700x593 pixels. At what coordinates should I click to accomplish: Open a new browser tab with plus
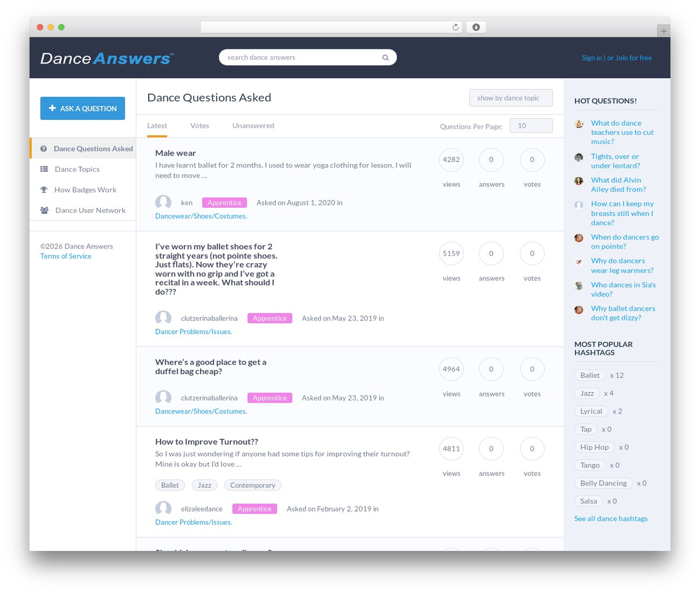click(x=663, y=31)
